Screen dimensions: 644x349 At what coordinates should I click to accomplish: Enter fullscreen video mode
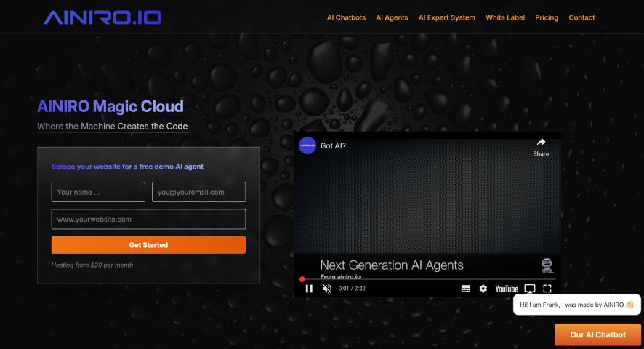[x=547, y=289]
